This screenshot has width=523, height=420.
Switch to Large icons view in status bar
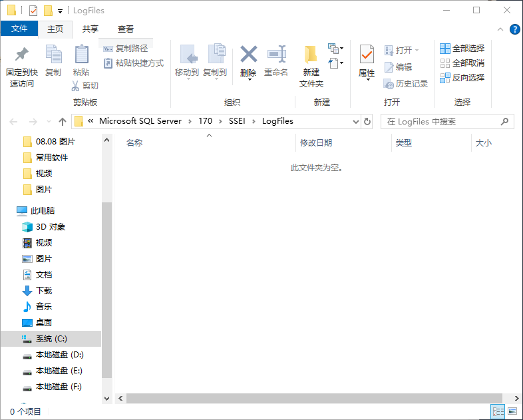512,411
